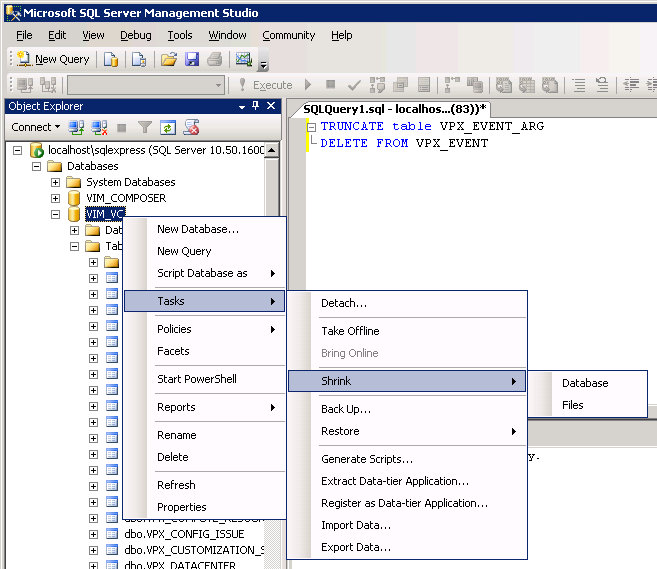Select Facets from context menu
This screenshot has height=569, width=657.
point(204,351)
